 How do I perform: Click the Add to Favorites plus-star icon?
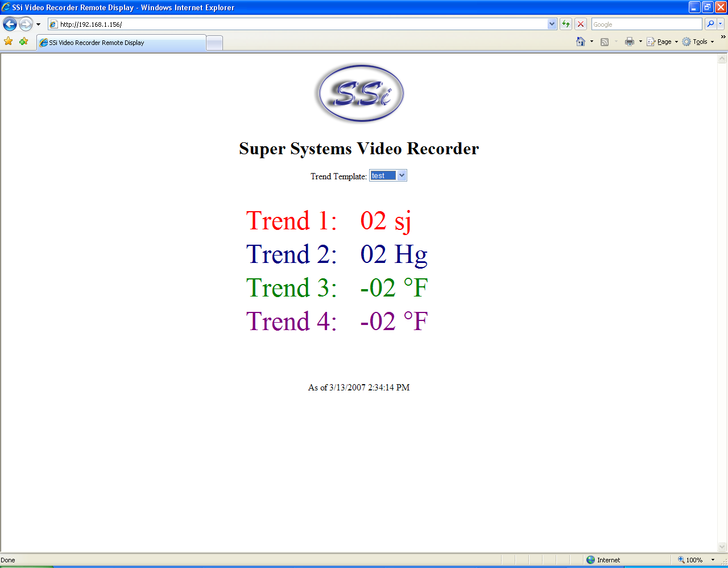pyautogui.click(x=23, y=42)
